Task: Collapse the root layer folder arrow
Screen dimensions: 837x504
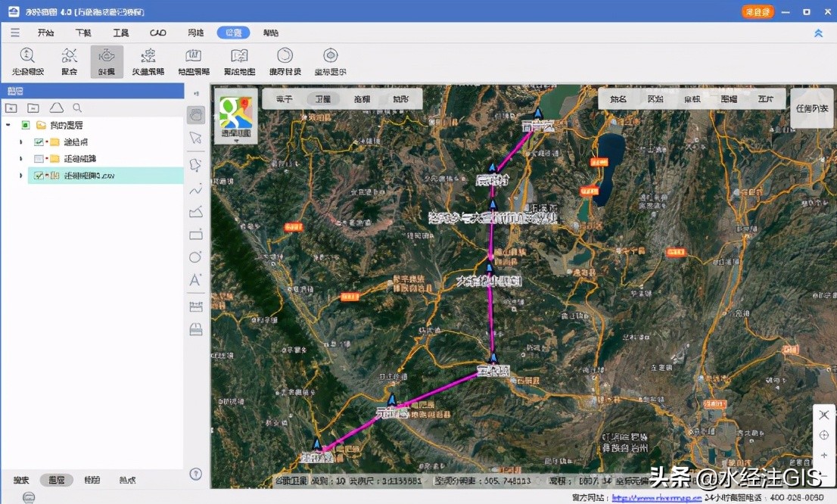Action: coord(8,125)
